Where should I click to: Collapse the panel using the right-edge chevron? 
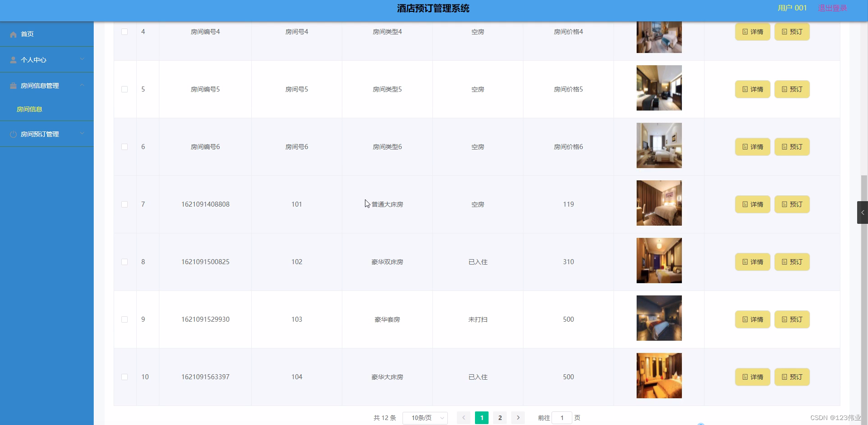pos(863,212)
